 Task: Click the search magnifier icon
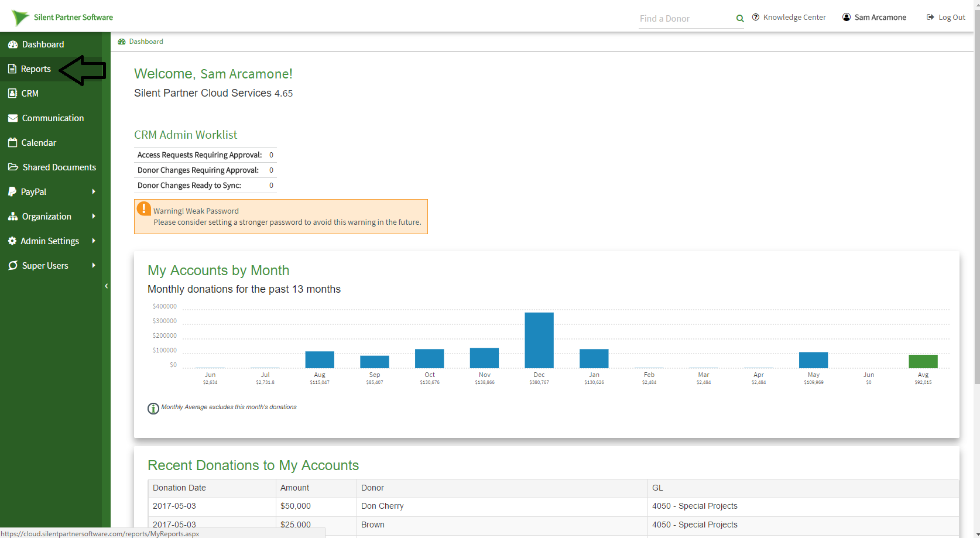(x=740, y=19)
